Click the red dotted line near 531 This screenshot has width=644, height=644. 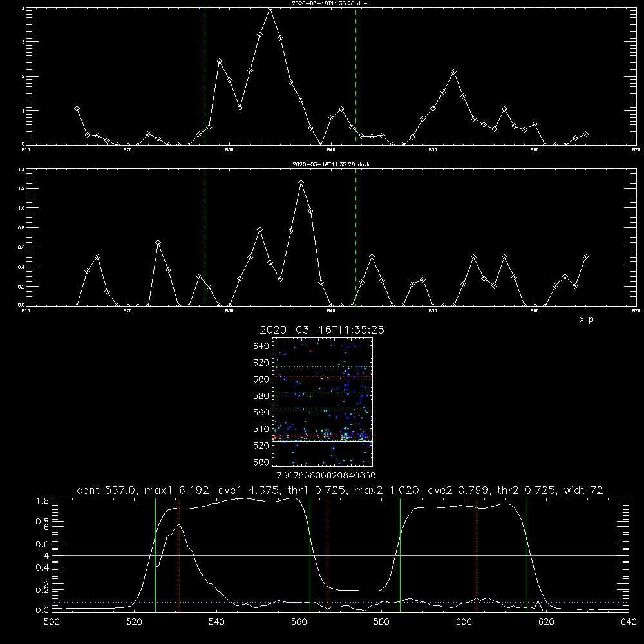180,555
